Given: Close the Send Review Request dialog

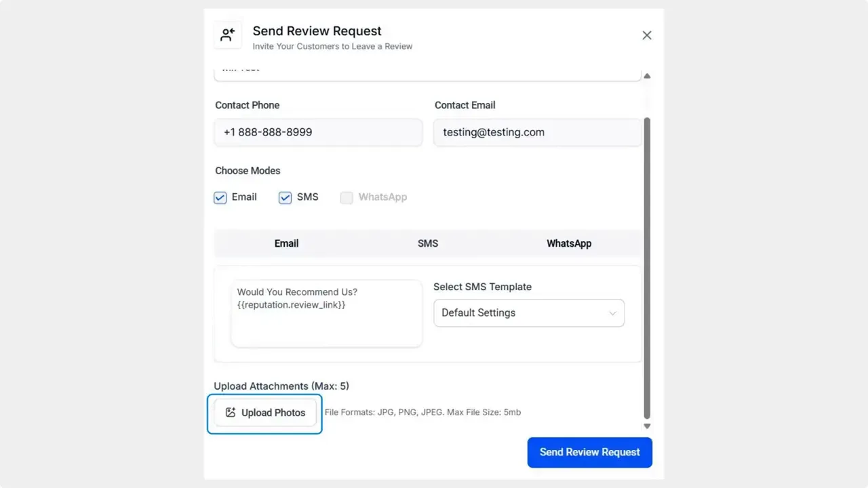Looking at the screenshot, I should [x=646, y=35].
